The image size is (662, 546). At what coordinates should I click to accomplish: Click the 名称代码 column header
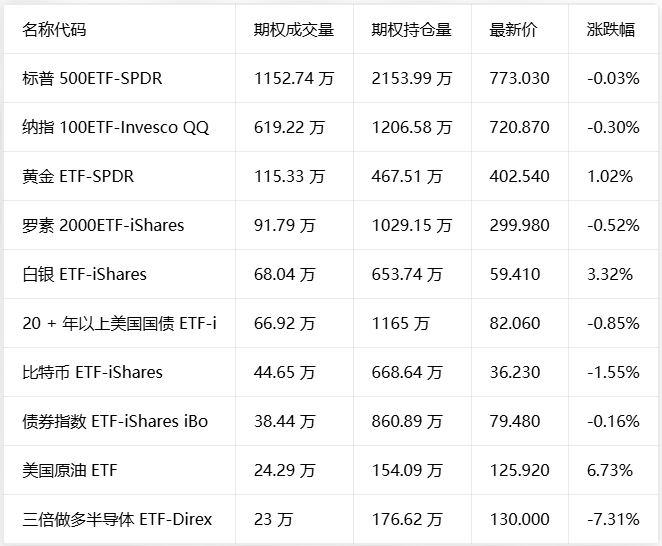54,30
